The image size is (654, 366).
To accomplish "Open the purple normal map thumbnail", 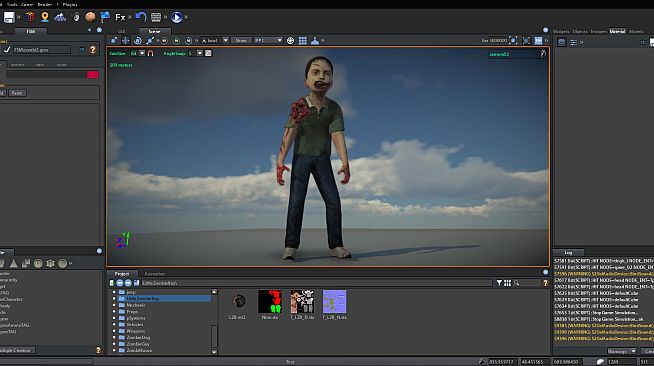I will pyautogui.click(x=335, y=301).
